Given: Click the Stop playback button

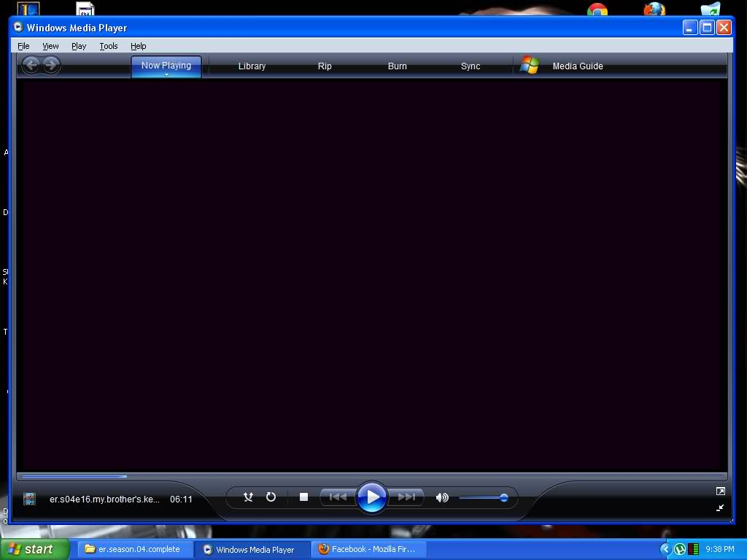Looking at the screenshot, I should pyautogui.click(x=303, y=497).
